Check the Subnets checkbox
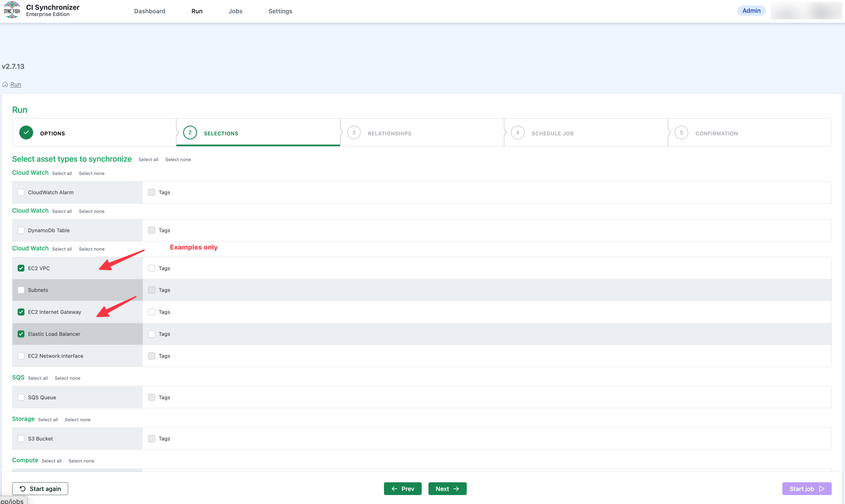Viewport: 845px width, 504px height. pyautogui.click(x=21, y=290)
